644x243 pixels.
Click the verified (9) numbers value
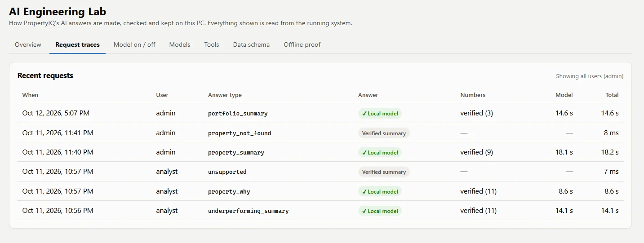coord(476,152)
